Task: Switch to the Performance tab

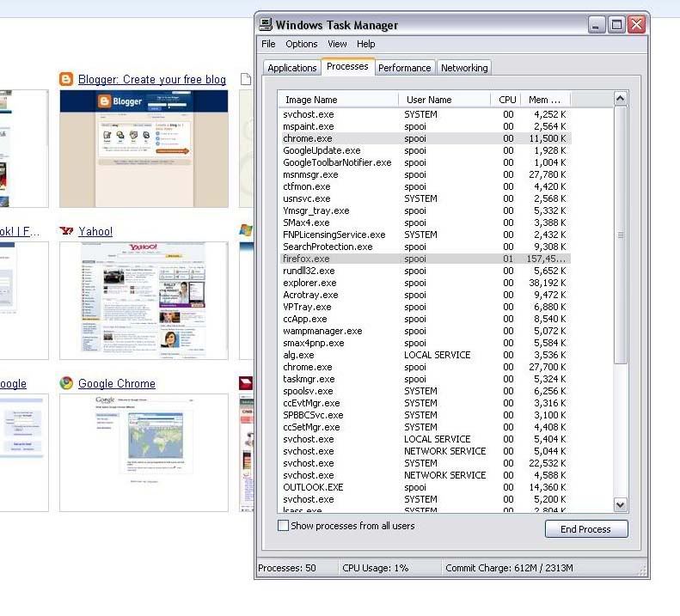Action: coord(405,68)
